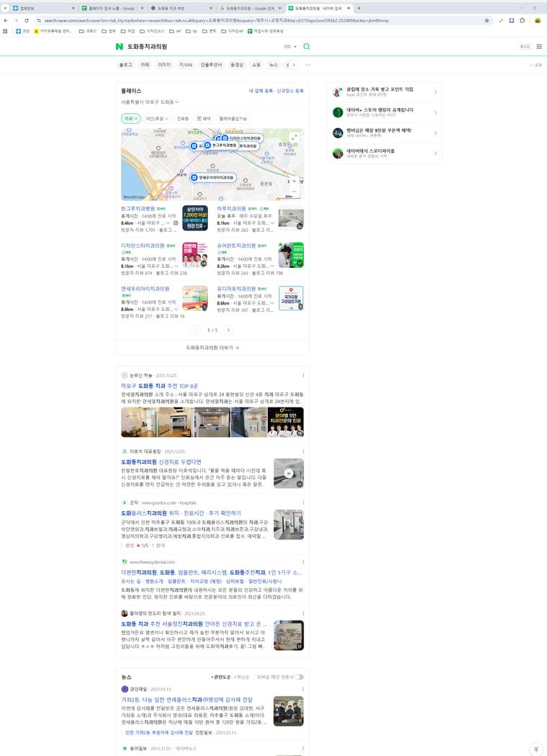
Task: Select the 블로그 search tab
Action: click(x=126, y=65)
